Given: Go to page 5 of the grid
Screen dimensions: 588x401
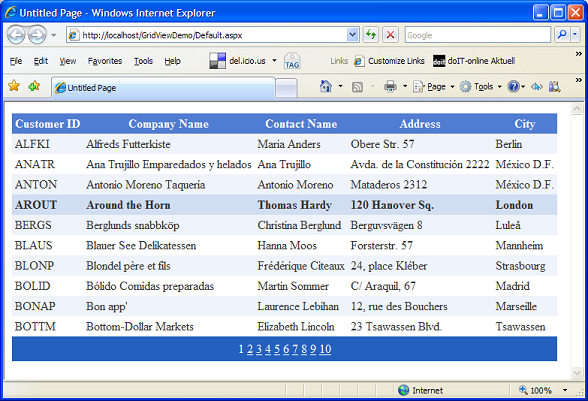Looking at the screenshot, I should click(277, 349).
